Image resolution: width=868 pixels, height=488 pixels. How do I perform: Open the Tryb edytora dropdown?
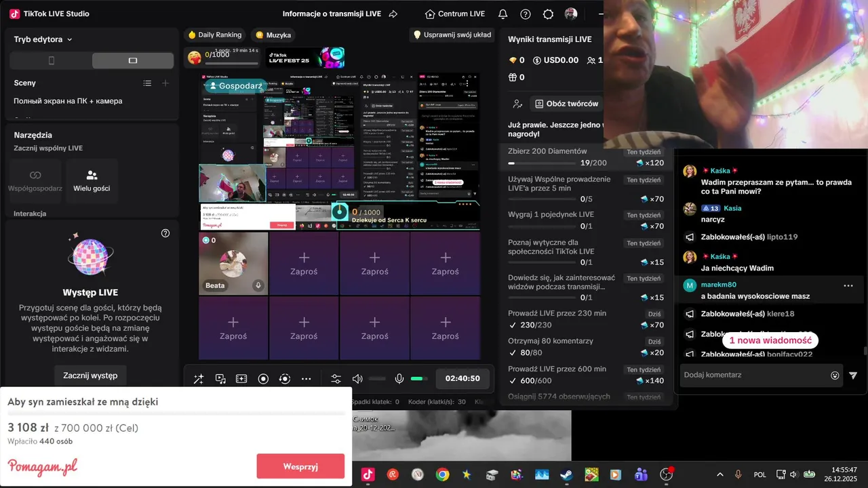[43, 39]
